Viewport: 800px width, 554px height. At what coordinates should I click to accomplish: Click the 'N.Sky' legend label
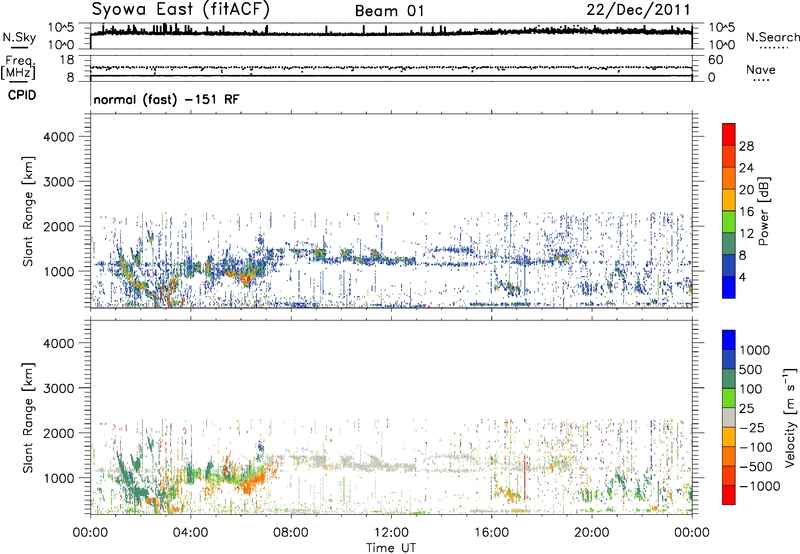(19, 37)
